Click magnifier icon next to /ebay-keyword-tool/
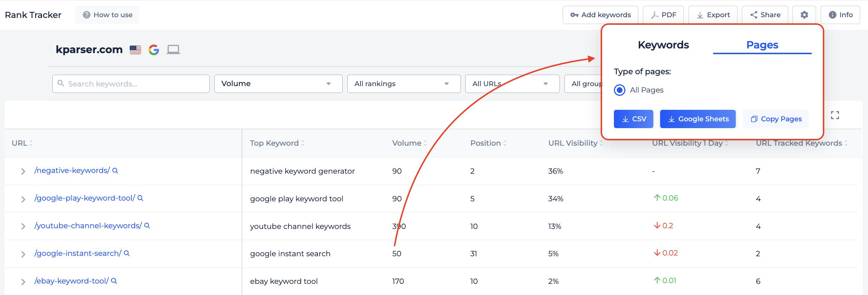The height and width of the screenshot is (295, 868). tap(114, 281)
